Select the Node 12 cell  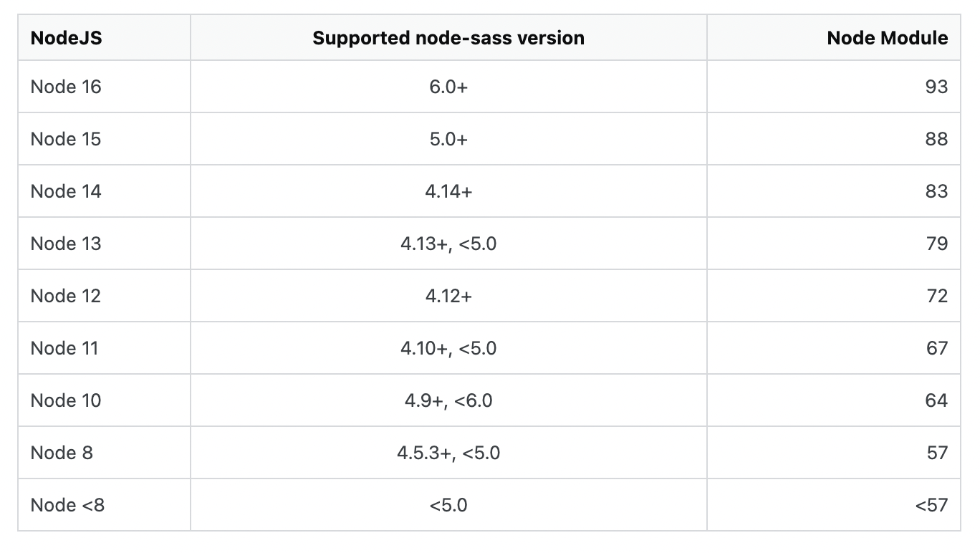(x=104, y=296)
